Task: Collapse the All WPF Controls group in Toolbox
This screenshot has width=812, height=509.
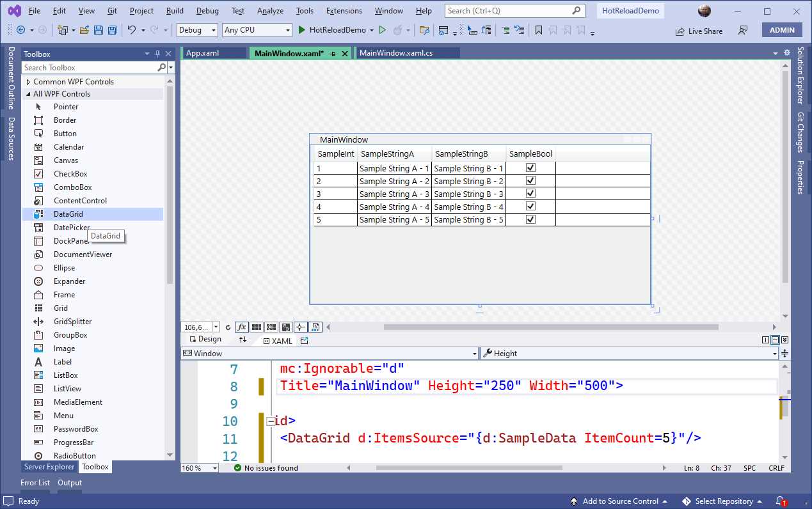Action: tap(28, 93)
